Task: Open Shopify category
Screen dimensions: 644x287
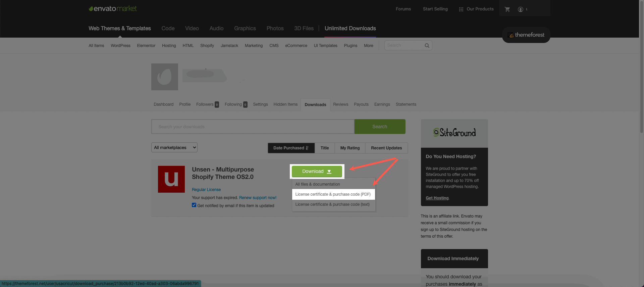Action: (207, 46)
